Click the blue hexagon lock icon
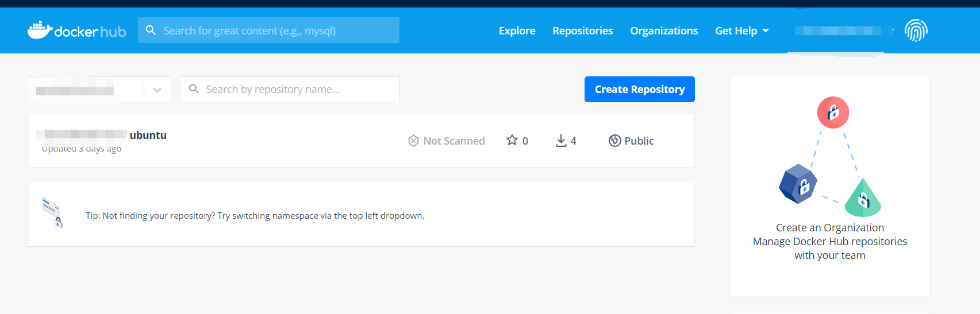 coord(798,184)
